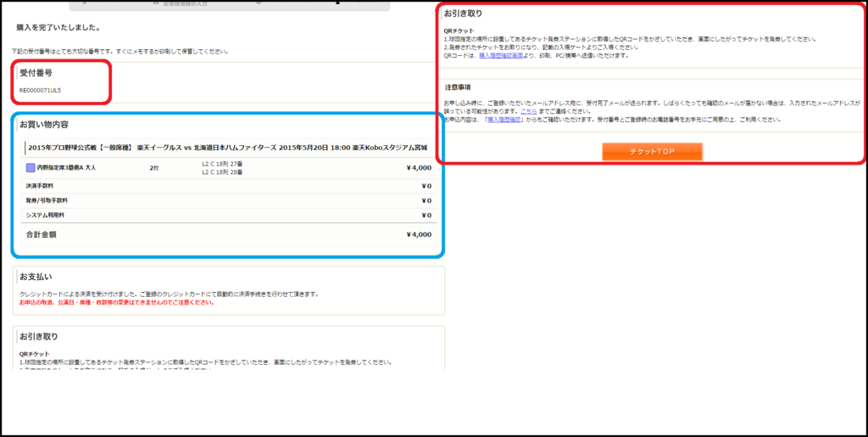Click the 発券/引取手数料 fee row

[47, 200]
